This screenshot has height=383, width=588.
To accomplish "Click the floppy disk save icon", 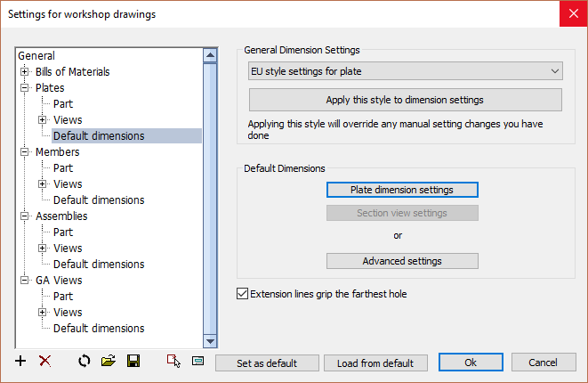I will 133,362.
